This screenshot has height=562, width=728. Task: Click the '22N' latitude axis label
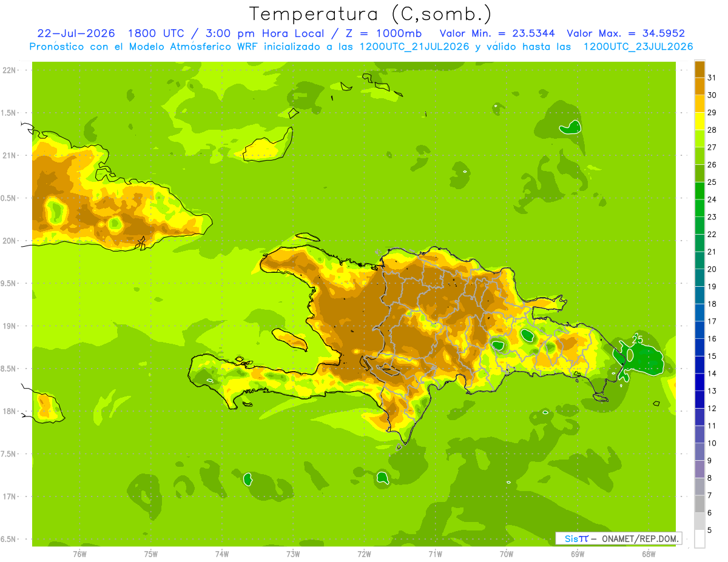click(x=8, y=70)
